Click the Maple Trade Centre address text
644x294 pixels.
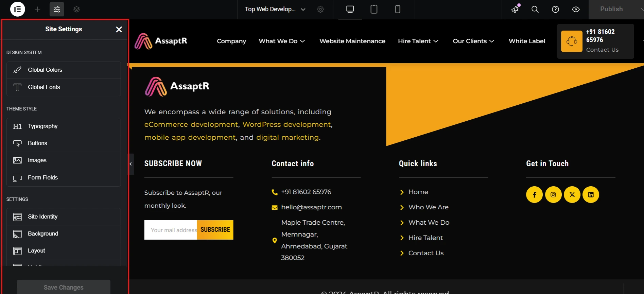[314, 240]
